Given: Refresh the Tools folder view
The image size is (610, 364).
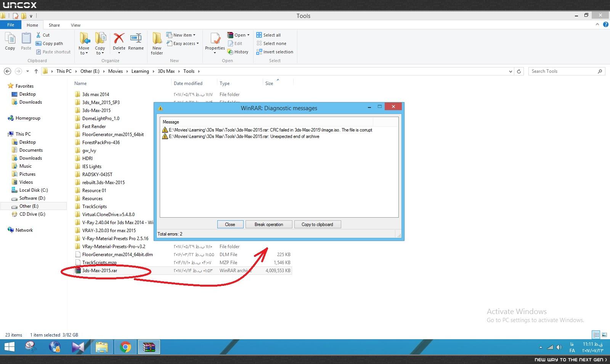Looking at the screenshot, I should [x=518, y=71].
